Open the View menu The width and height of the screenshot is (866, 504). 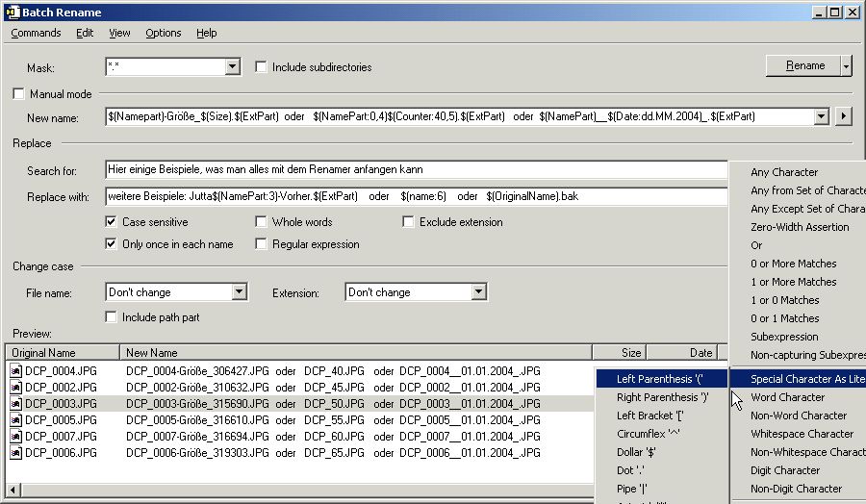119,33
